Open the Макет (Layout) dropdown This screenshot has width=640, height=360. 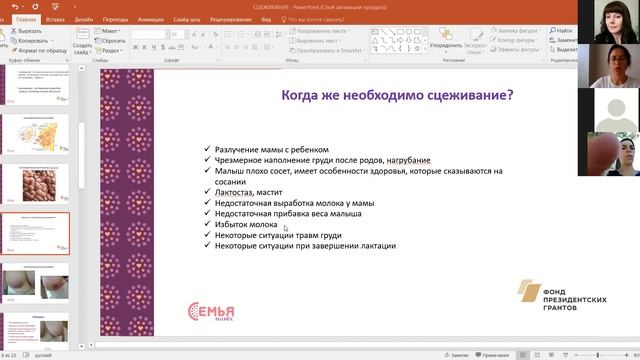point(108,31)
